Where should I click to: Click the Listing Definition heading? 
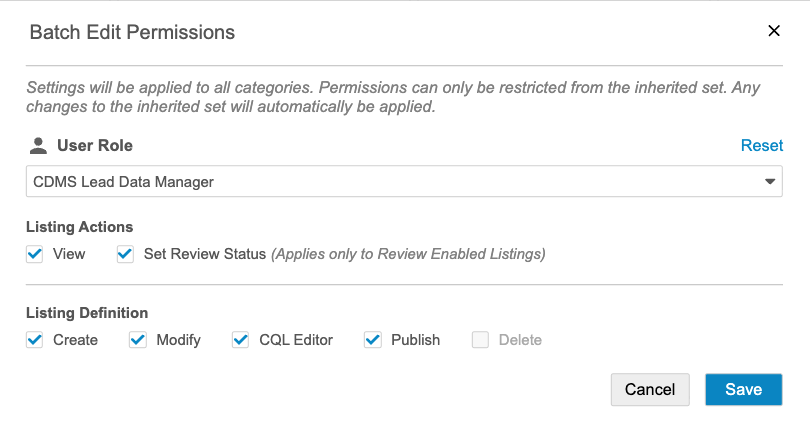[x=87, y=313]
